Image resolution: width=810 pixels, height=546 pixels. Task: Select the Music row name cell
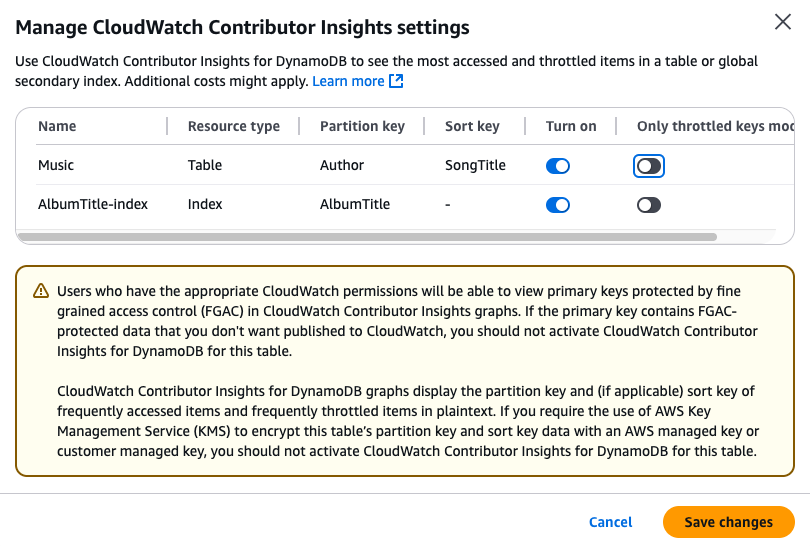coord(56,165)
